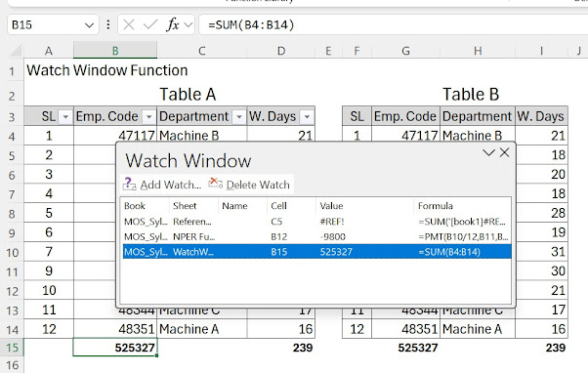The height and width of the screenshot is (373, 588).
Task: Click the select-all corner triangle
Action: [x=17, y=51]
